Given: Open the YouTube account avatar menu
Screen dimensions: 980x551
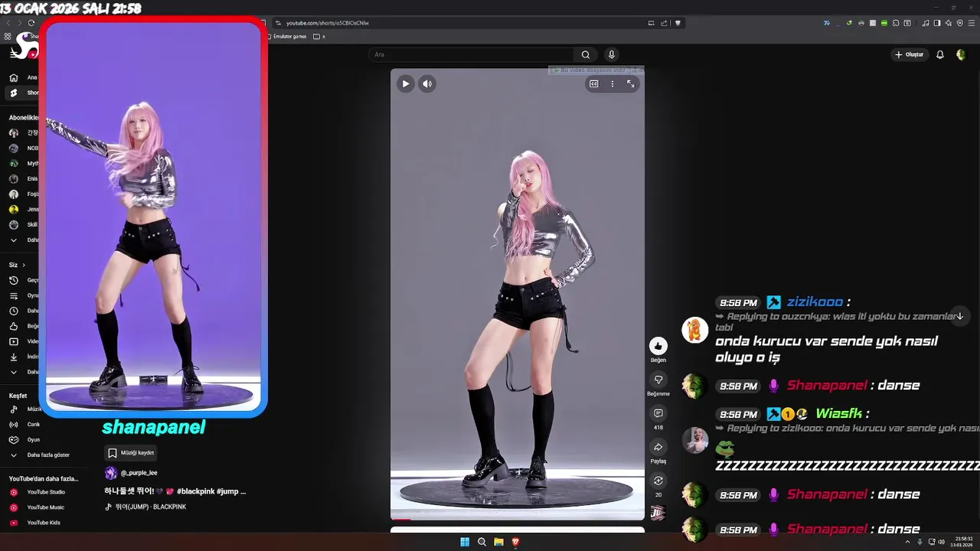Looking at the screenshot, I should (961, 54).
